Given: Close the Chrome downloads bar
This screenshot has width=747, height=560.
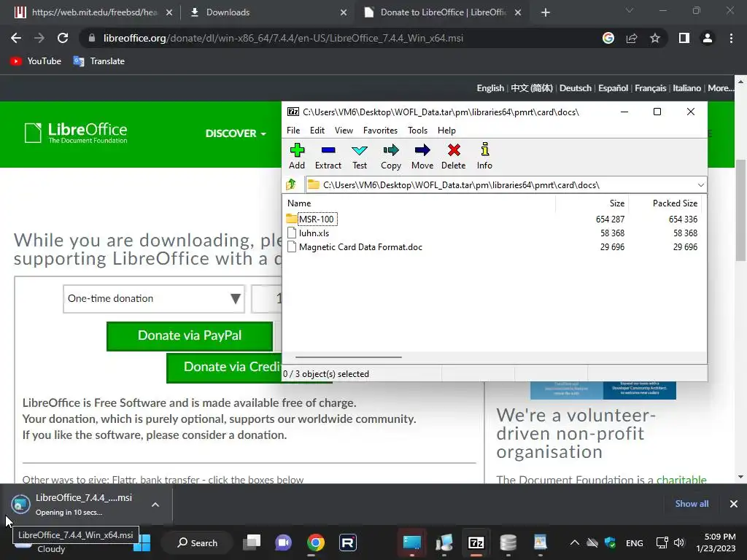Looking at the screenshot, I should click(x=734, y=504).
